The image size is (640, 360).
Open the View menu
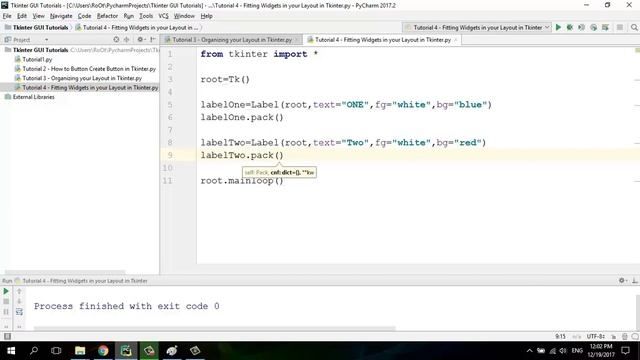pos(38,16)
